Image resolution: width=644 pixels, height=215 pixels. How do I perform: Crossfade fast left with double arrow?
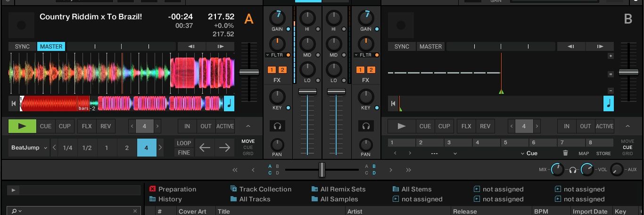pos(235,170)
